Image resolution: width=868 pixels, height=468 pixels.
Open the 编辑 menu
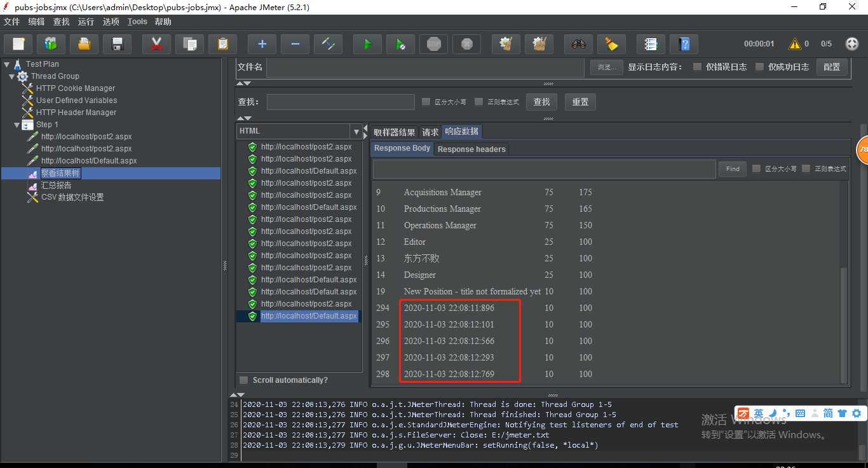point(37,22)
